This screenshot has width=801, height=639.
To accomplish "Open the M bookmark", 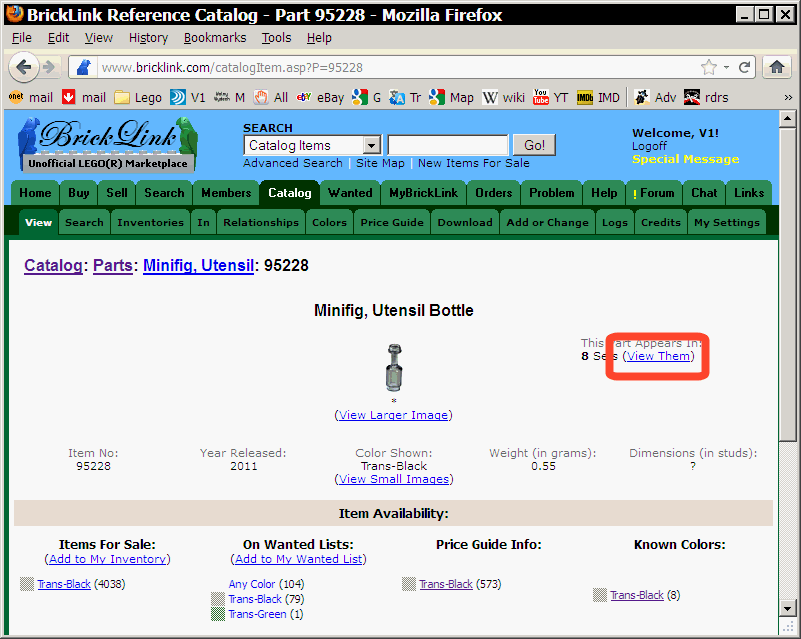I will (229, 97).
